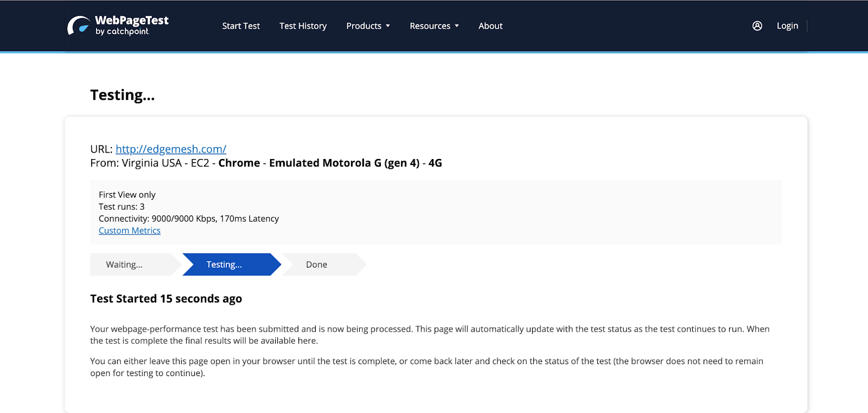This screenshot has width=868, height=413.
Task: Click the Login link
Action: (x=787, y=26)
